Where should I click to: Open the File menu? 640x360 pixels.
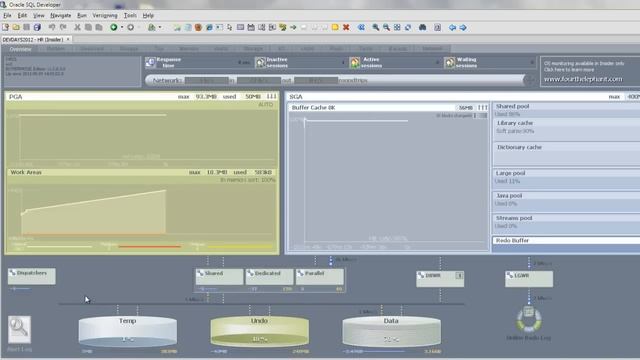7,15
